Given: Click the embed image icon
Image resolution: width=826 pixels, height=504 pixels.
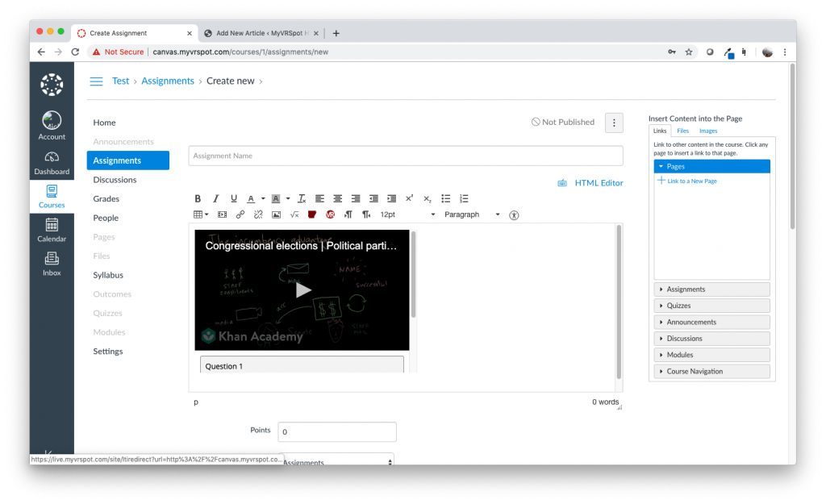Looking at the screenshot, I should point(276,215).
